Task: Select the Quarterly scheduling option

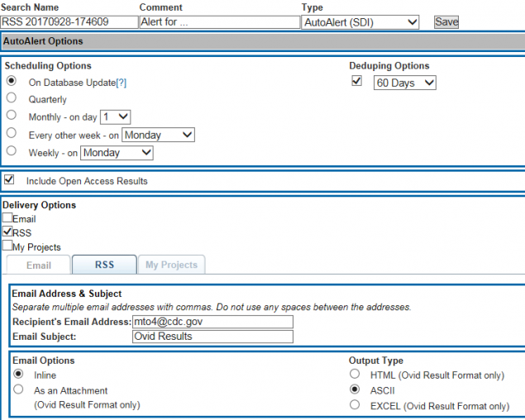Action: click(x=12, y=98)
